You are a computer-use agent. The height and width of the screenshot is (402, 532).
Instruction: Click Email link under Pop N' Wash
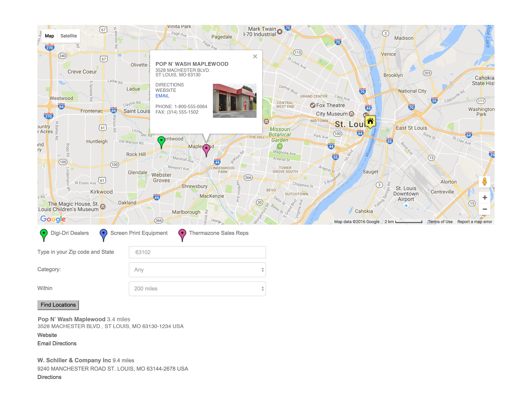coord(44,344)
